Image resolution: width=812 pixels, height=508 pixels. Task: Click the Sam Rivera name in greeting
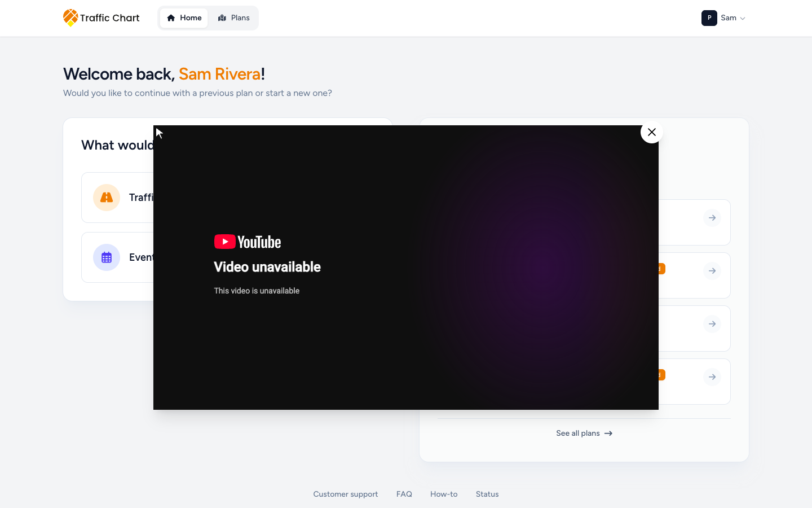(x=219, y=74)
